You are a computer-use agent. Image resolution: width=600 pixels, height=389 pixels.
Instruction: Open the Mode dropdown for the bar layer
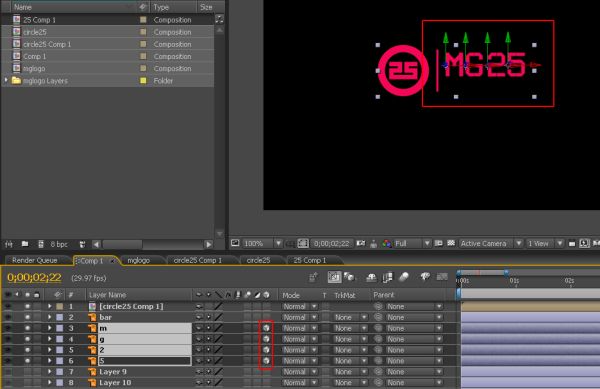(300, 317)
